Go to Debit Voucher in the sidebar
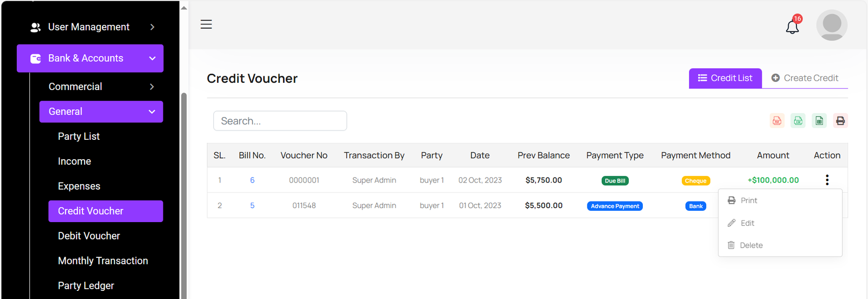 89,236
